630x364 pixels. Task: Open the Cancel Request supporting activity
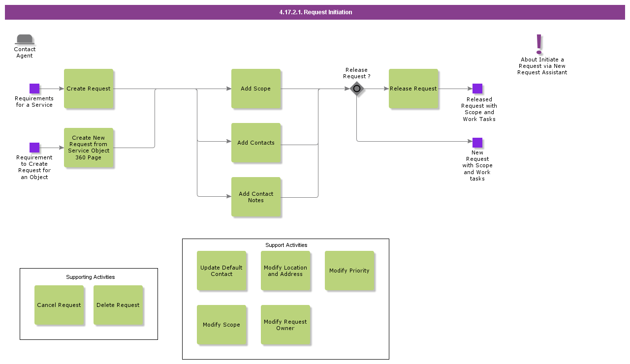(x=59, y=305)
